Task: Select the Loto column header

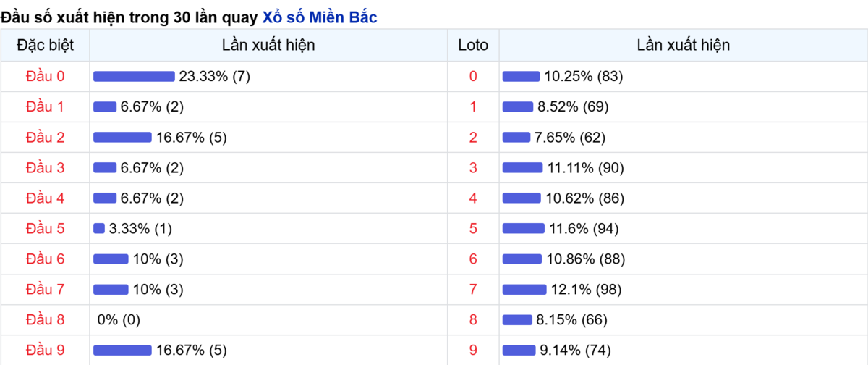Action: (473, 45)
